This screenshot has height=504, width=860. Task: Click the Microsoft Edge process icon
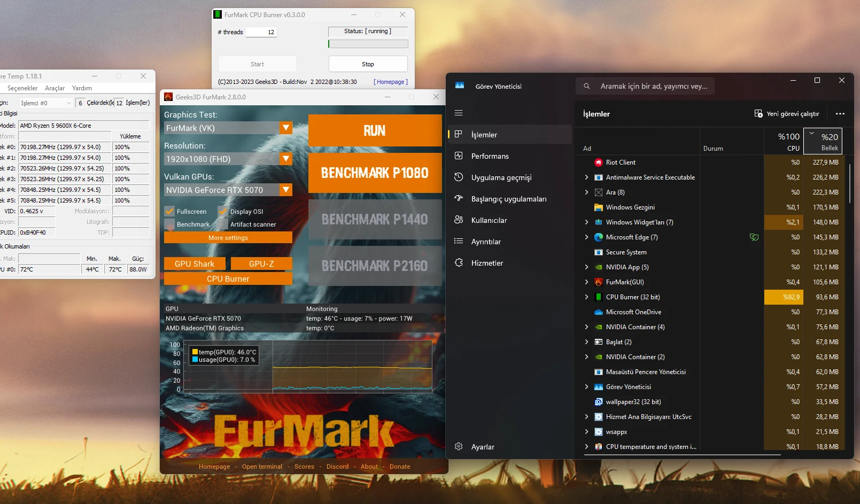tap(599, 237)
